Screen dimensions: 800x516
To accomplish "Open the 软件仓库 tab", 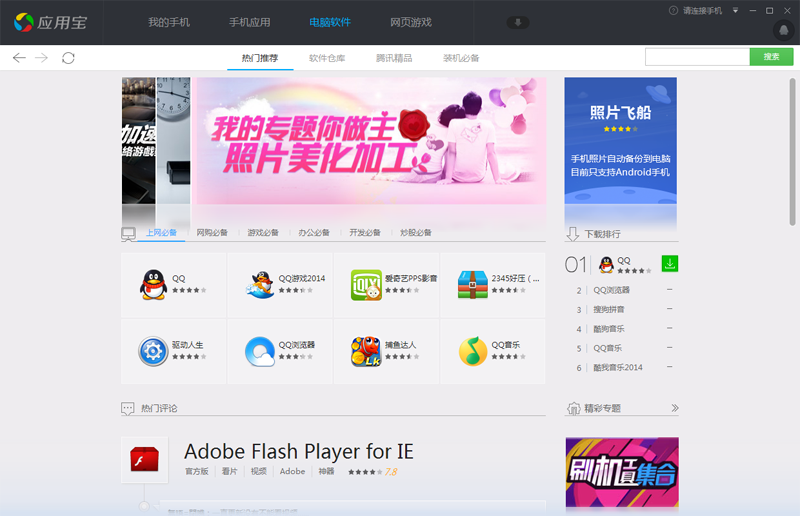I will click(327, 58).
